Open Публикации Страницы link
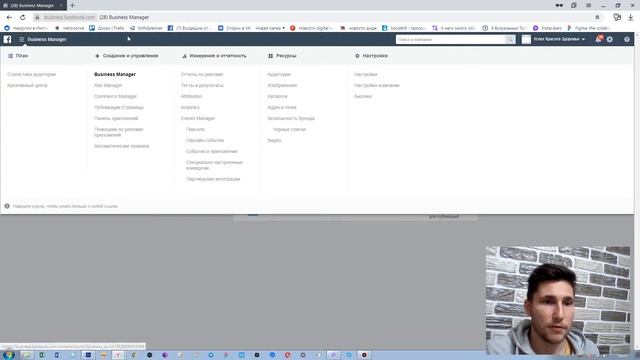The image size is (640, 360). (x=119, y=107)
